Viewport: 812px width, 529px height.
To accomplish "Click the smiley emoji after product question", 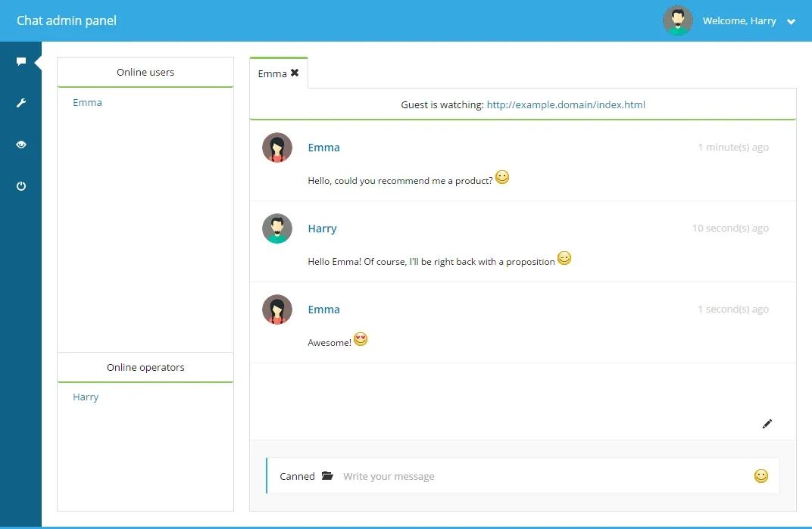I will click(x=501, y=178).
